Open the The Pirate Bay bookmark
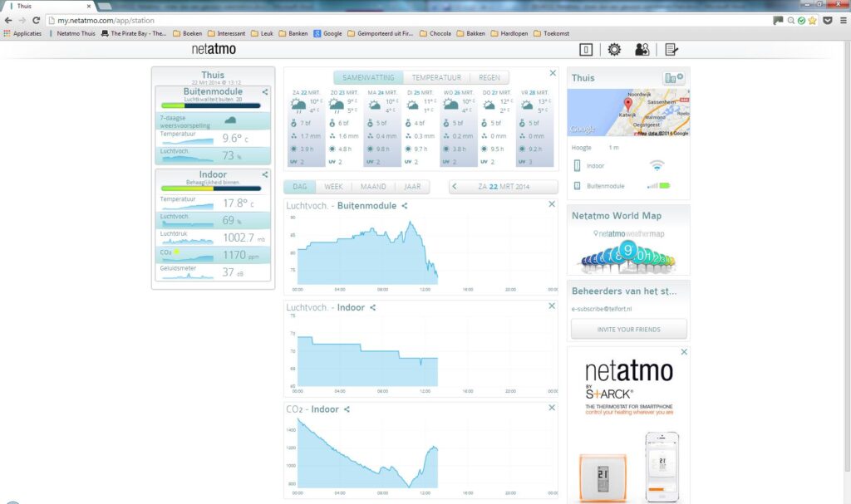The height and width of the screenshot is (504, 851). tap(134, 34)
